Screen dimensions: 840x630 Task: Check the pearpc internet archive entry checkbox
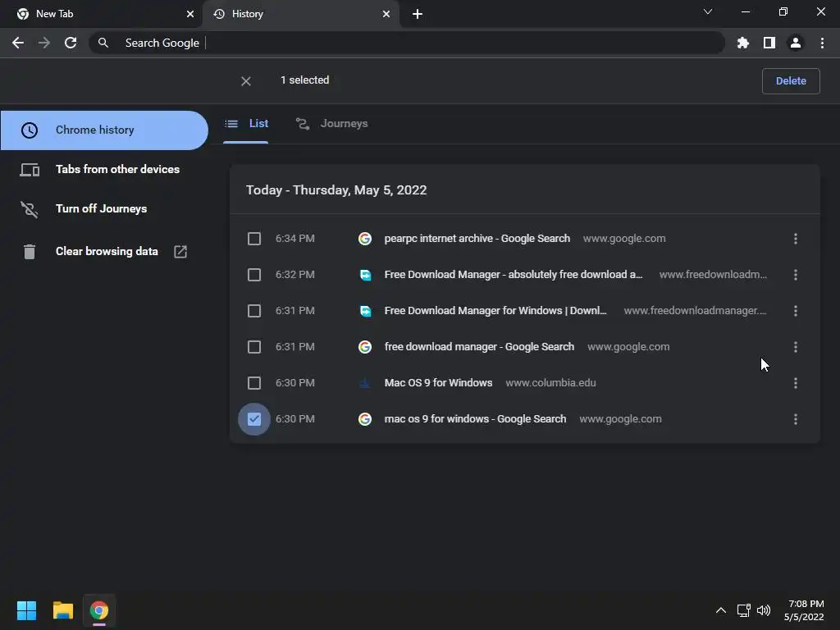[x=254, y=239]
